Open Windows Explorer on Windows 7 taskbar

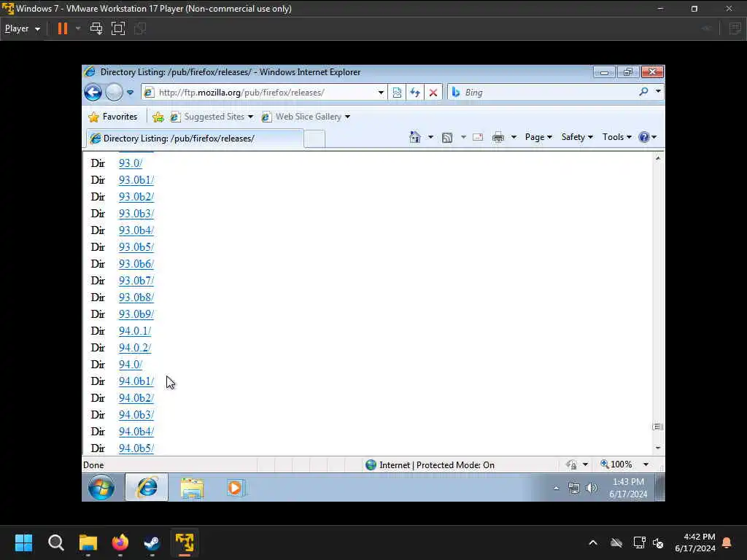click(192, 488)
